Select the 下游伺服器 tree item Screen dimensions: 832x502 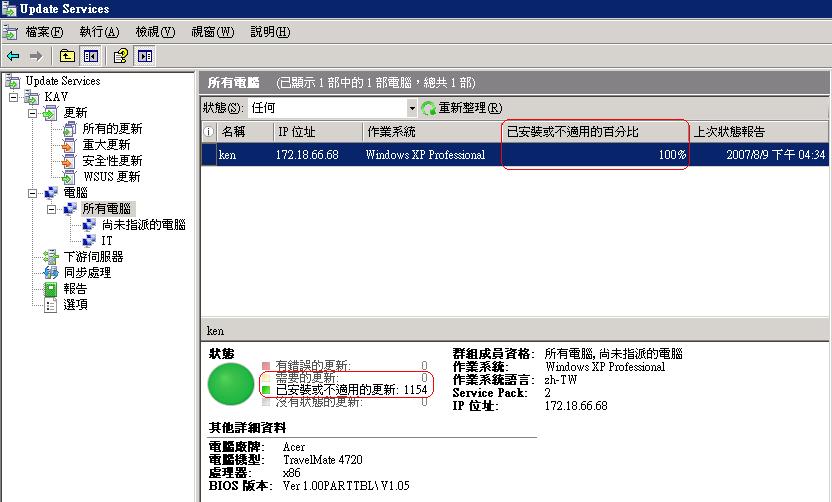(x=93, y=257)
